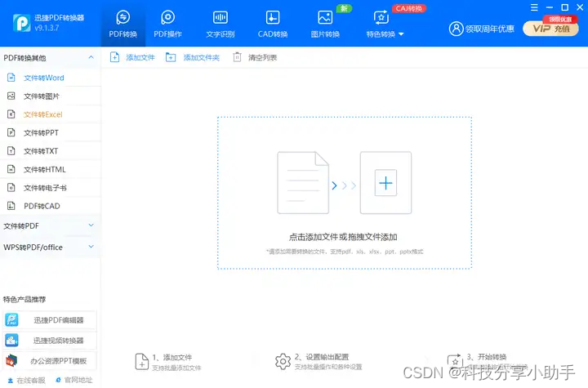Screen dimensions: 588x388
Task: Click 点击添加文件 或 拖拽文件添加 text
Action: [343, 237]
